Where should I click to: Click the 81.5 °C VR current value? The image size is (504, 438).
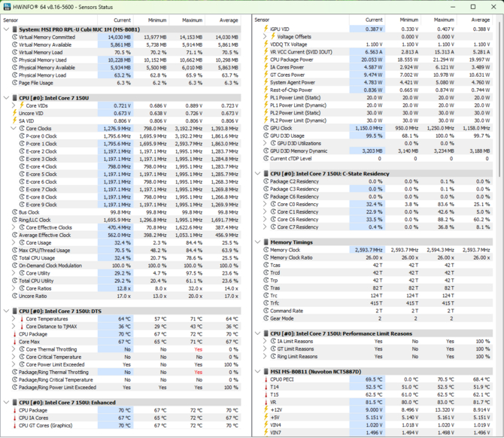[x=374, y=403]
